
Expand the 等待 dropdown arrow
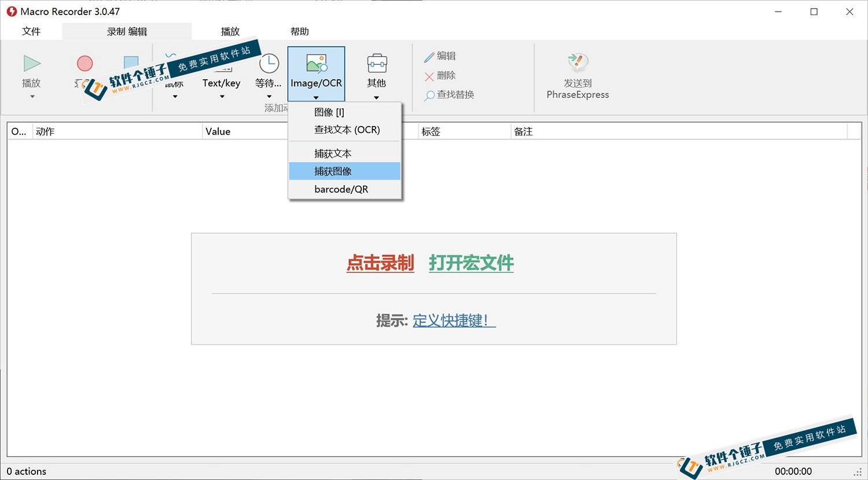click(x=269, y=97)
